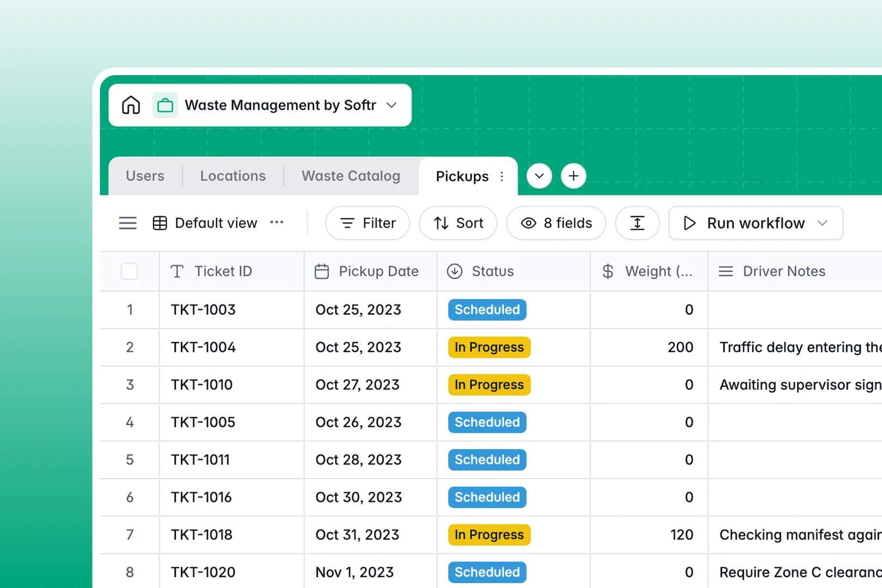Open the Pickups tab options dots
The image size is (882, 588).
pyautogui.click(x=502, y=176)
